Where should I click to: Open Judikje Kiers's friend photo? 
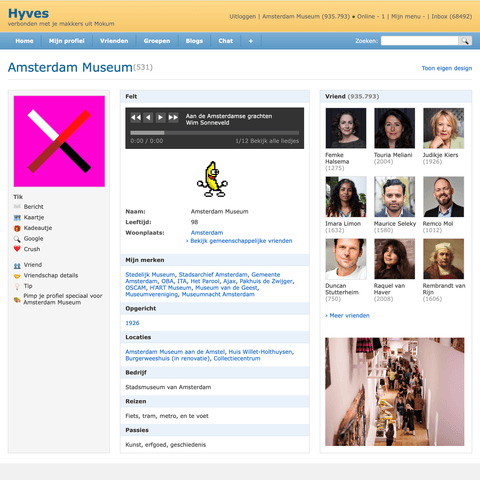tap(443, 128)
